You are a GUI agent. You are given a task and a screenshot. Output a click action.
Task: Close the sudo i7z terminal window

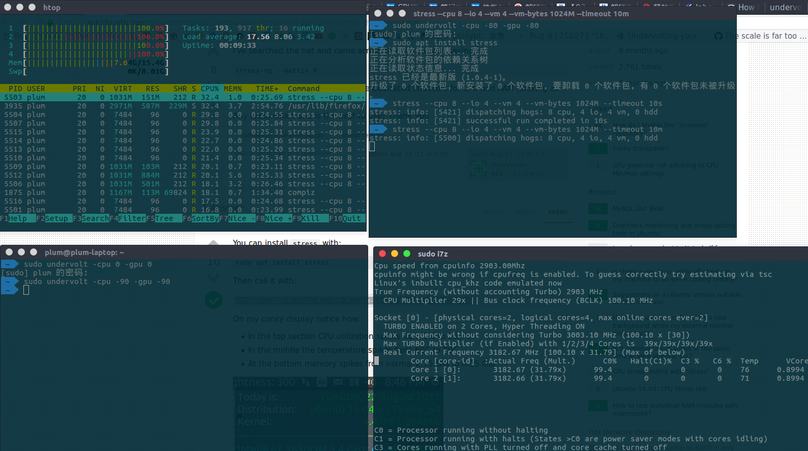click(380, 255)
